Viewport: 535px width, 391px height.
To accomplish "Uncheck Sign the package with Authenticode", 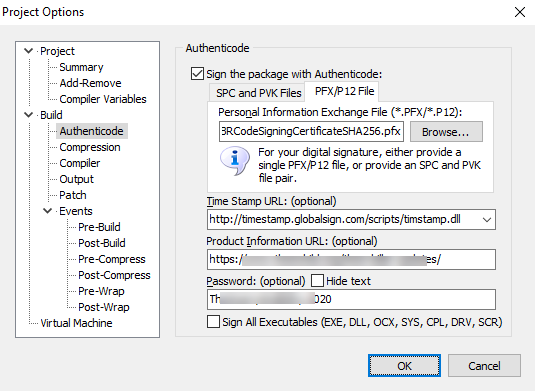I will 197,74.
